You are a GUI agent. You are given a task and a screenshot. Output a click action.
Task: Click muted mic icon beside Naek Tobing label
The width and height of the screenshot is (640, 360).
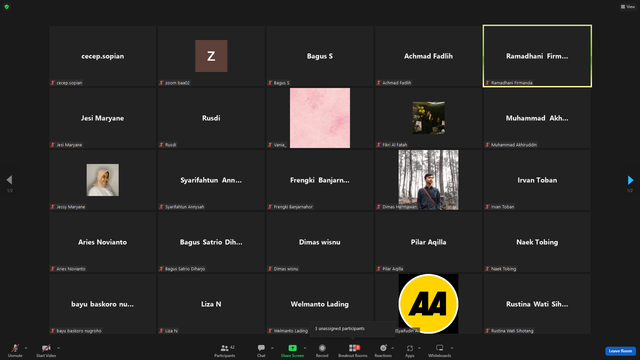tap(487, 269)
